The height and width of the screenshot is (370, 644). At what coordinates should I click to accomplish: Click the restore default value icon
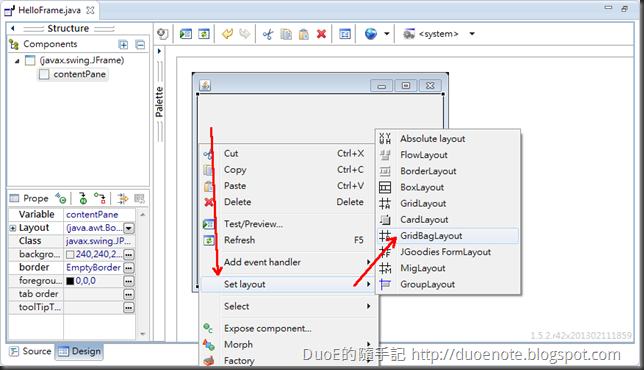click(x=140, y=199)
